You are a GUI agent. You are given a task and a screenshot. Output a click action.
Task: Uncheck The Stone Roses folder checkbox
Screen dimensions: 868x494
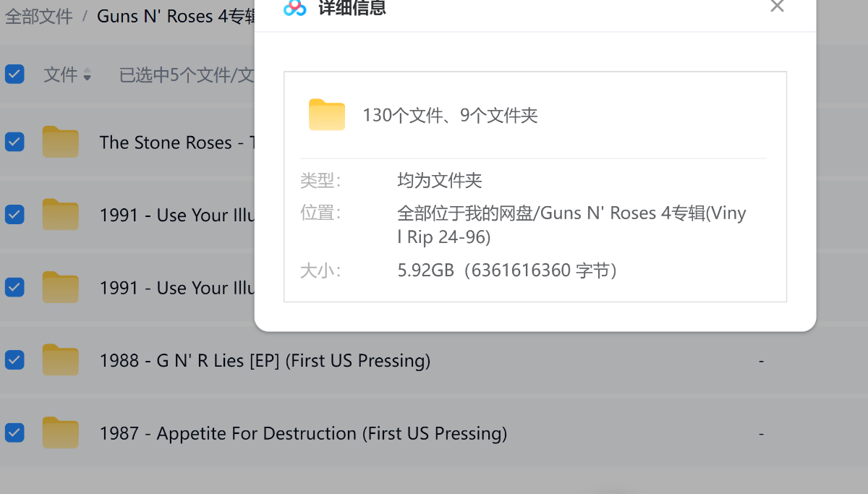[14, 142]
